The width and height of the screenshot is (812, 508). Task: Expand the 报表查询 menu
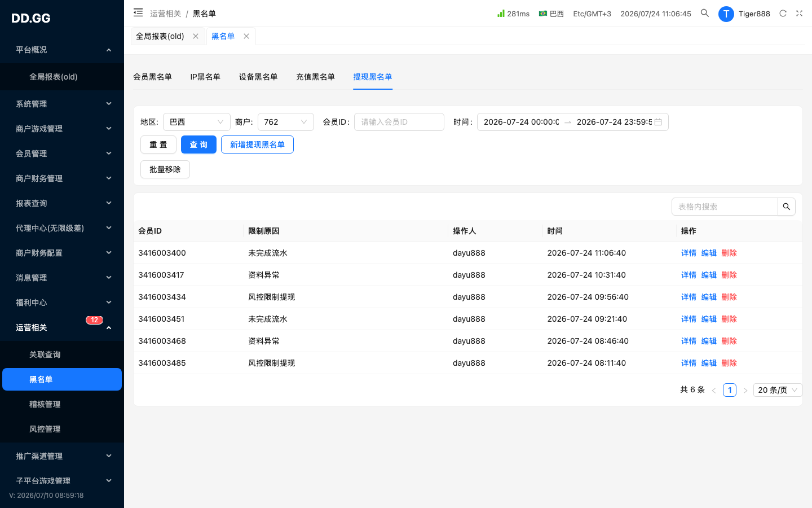pos(62,203)
